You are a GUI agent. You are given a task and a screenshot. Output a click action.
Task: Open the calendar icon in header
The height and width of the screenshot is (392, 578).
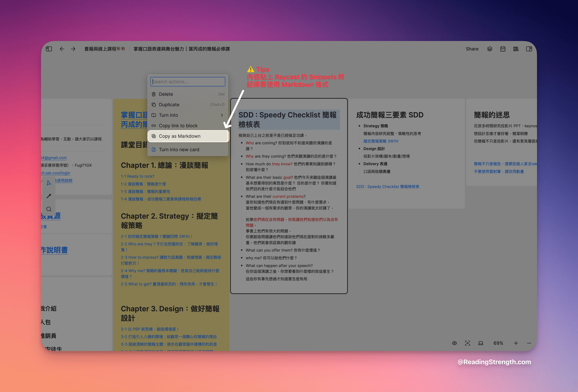click(503, 49)
